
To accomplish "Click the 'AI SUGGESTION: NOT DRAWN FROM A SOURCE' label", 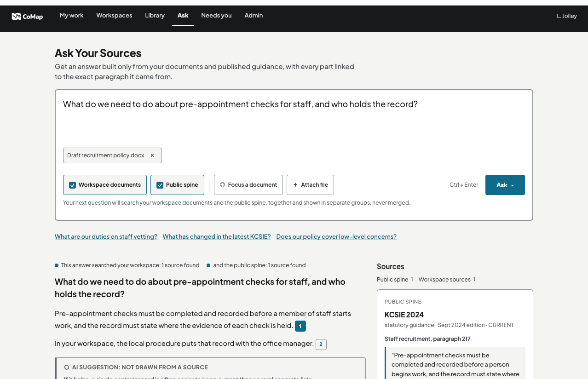I will click(140, 368).
